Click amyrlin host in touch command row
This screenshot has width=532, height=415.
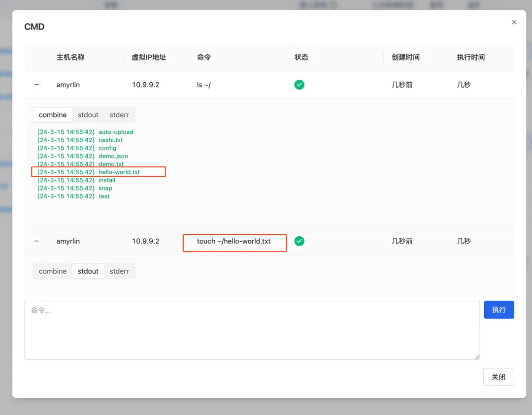(68, 241)
